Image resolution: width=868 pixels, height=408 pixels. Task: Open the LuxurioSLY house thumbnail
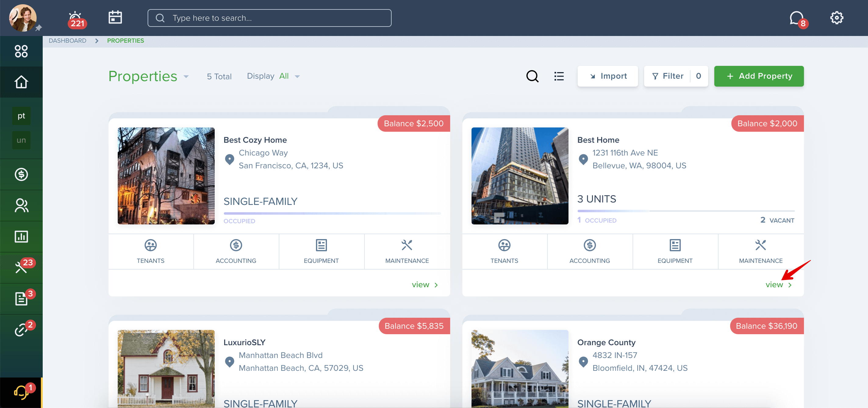point(166,369)
